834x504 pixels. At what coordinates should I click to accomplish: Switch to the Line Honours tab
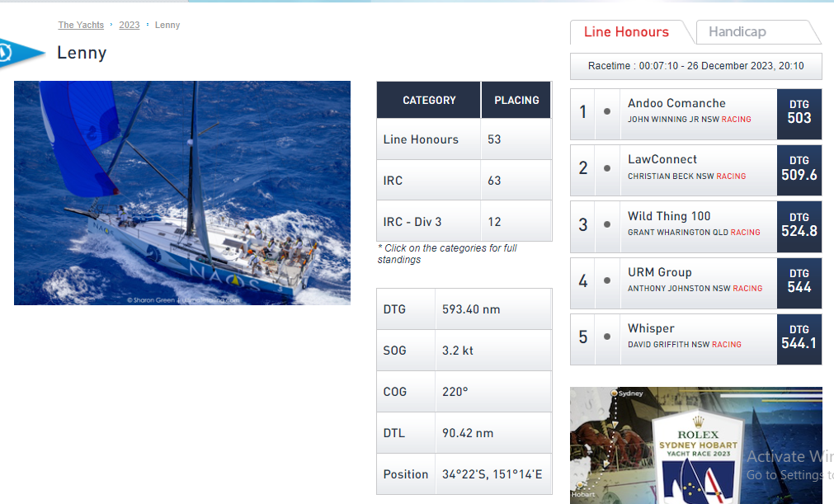point(627,32)
